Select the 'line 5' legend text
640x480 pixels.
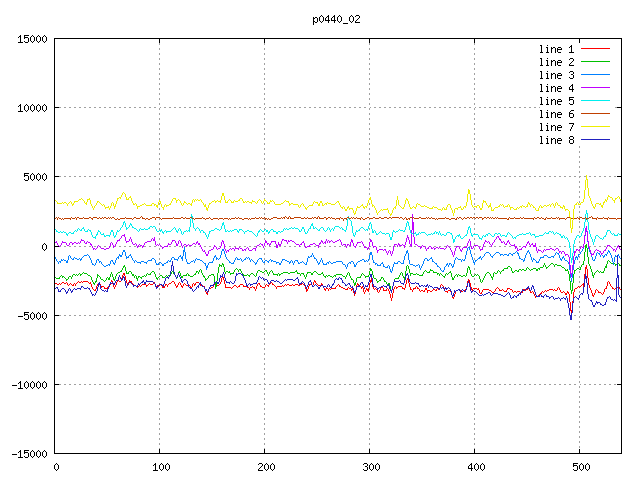pos(556,101)
